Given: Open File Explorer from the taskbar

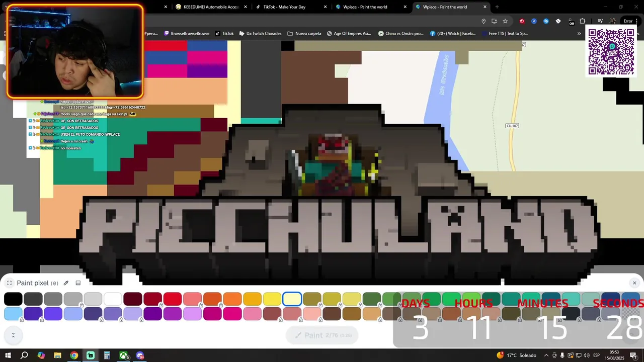Looking at the screenshot, I should click(x=57, y=355).
